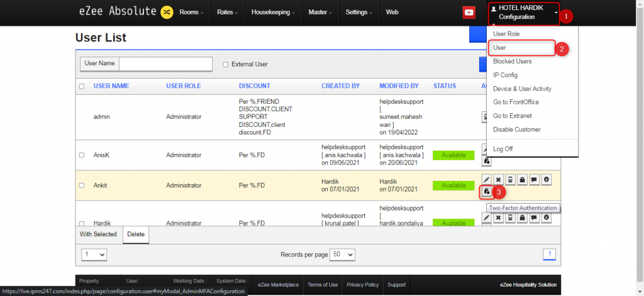Tick the checkbox for user AnisK
The height and width of the screenshot is (296, 644).
point(82,155)
